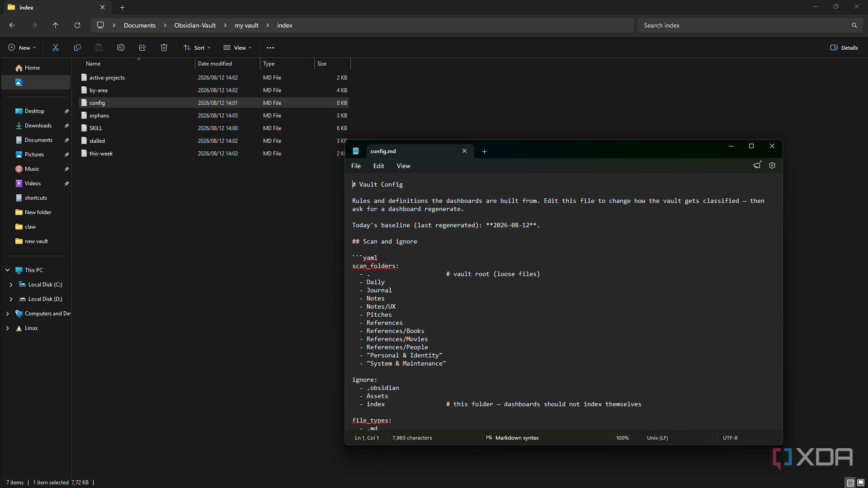Open Home in the navigation pane
Image resolution: width=868 pixels, height=488 pixels.
(36, 68)
